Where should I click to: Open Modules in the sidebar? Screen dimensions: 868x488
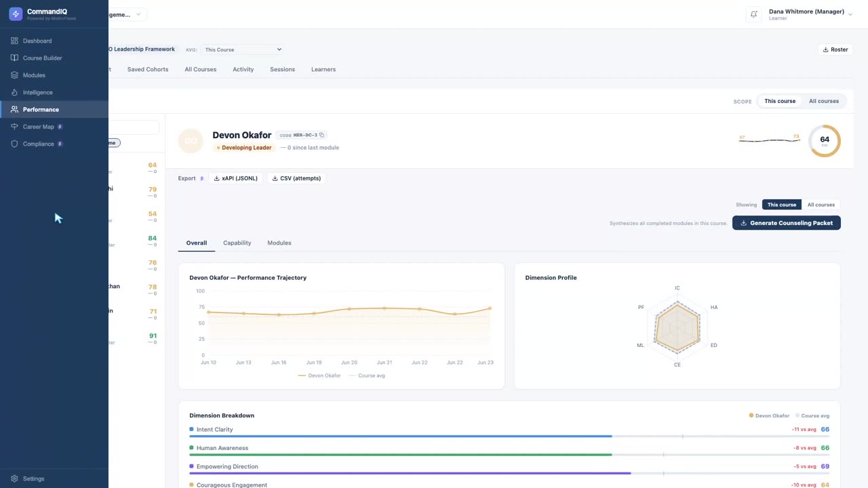[x=54, y=75]
